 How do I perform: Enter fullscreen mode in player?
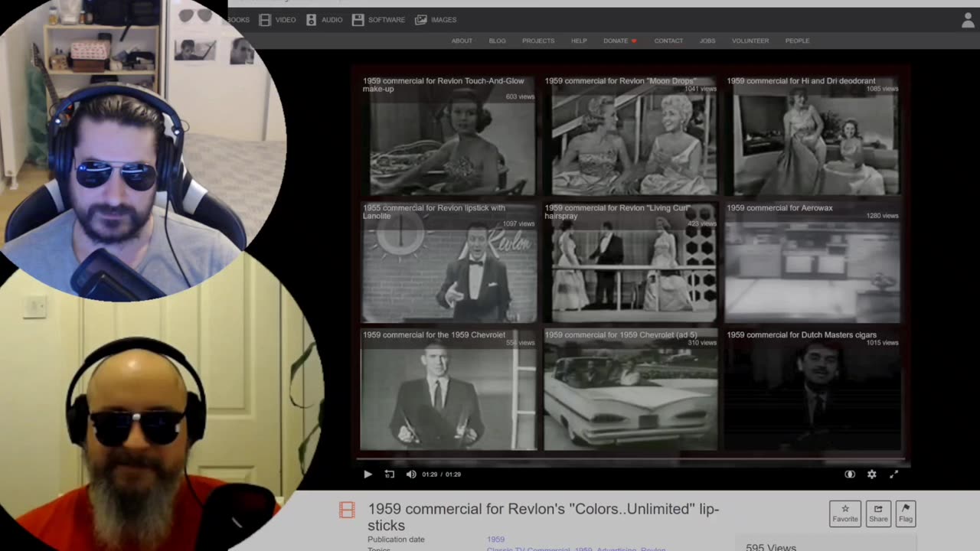click(893, 474)
